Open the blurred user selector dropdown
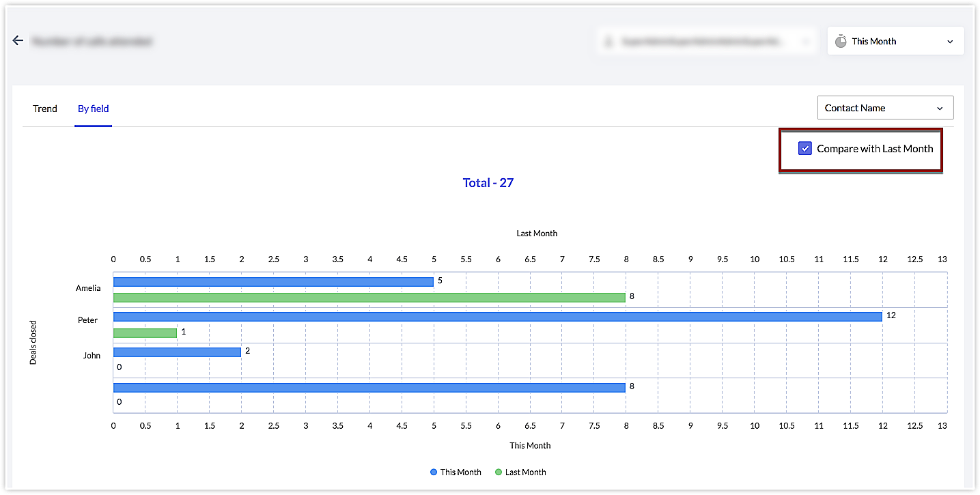The width and height of the screenshot is (980, 495). (707, 42)
